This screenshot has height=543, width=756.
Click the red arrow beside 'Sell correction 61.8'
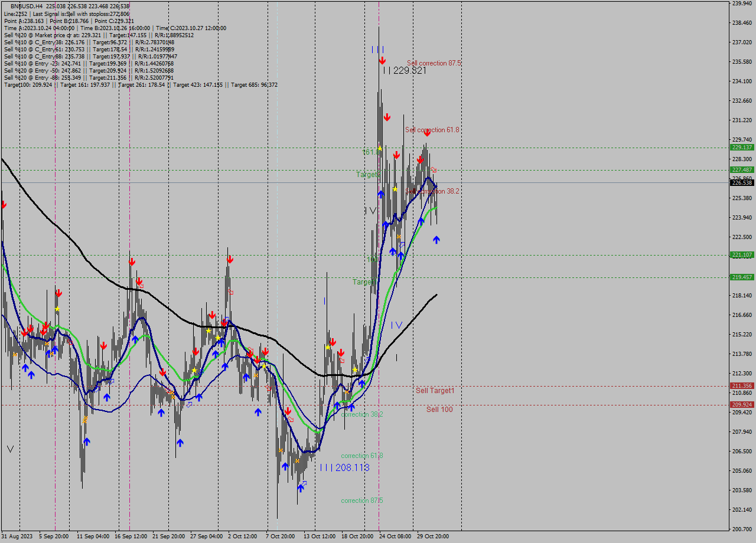427,136
